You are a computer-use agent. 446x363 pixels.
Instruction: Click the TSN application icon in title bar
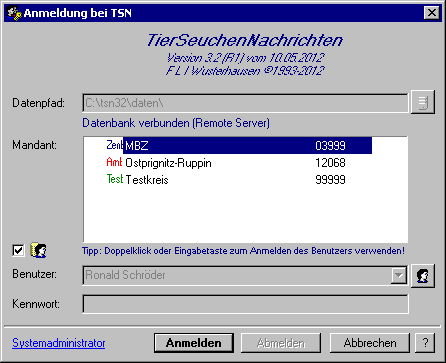(x=14, y=13)
